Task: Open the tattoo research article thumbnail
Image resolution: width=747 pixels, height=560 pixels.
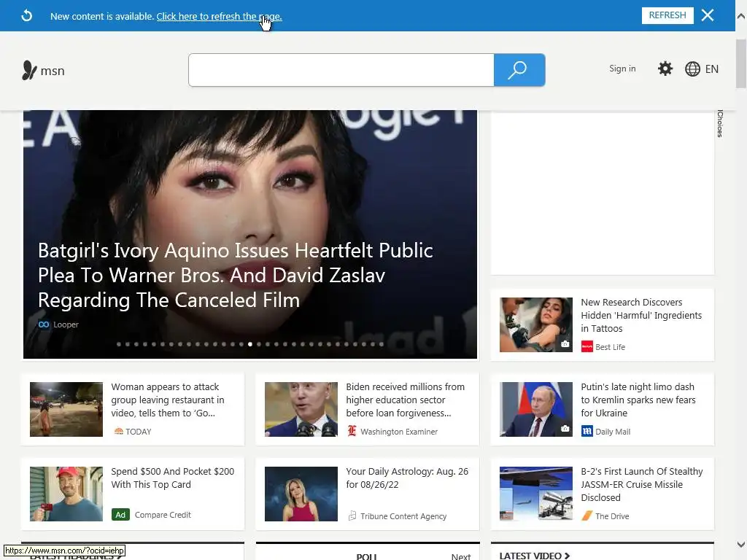Action: pos(536,324)
